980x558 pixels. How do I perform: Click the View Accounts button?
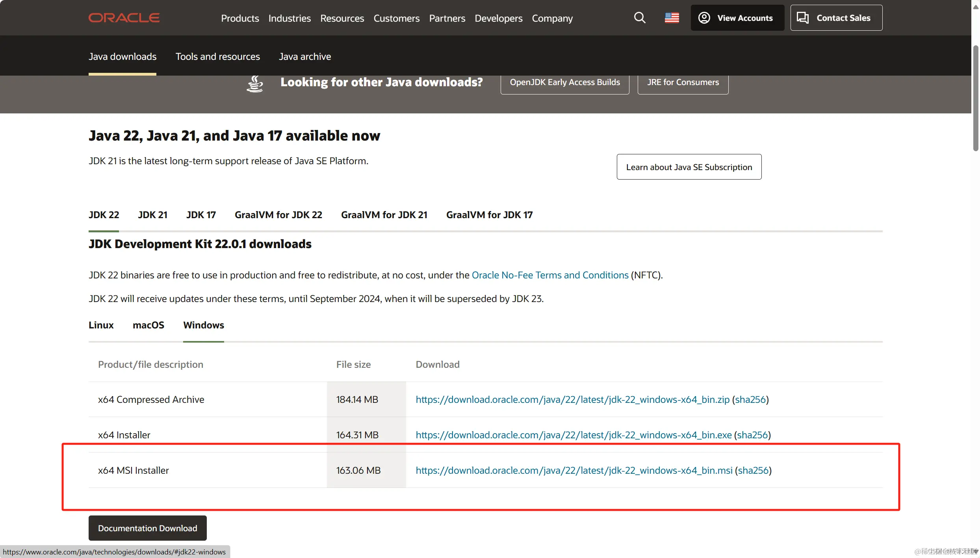(737, 18)
